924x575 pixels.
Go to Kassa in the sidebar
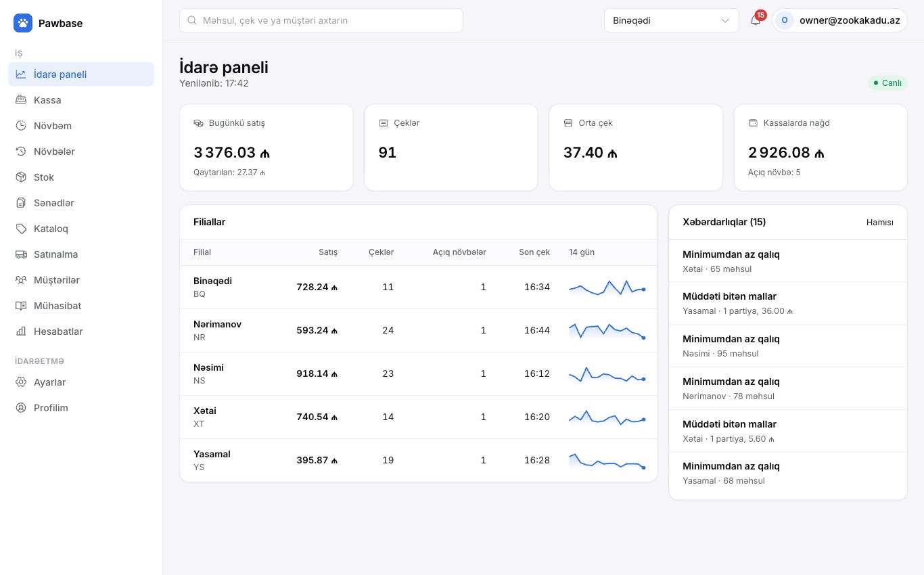point(81,100)
